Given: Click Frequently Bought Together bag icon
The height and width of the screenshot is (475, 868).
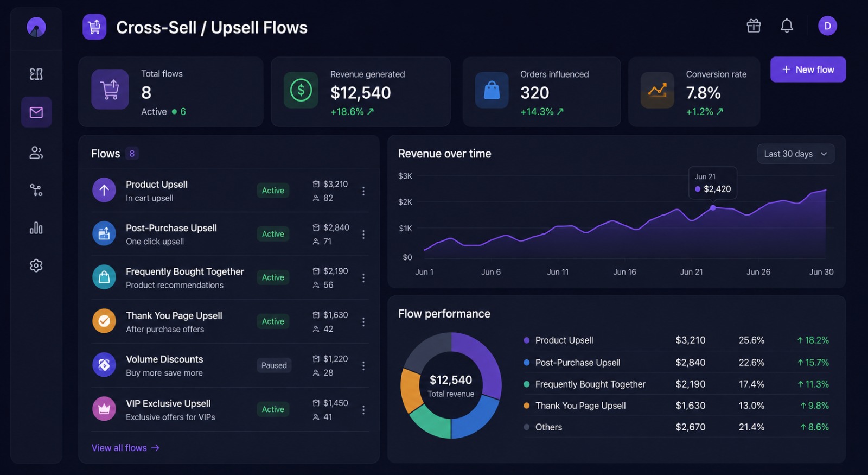Looking at the screenshot, I should coord(104,277).
